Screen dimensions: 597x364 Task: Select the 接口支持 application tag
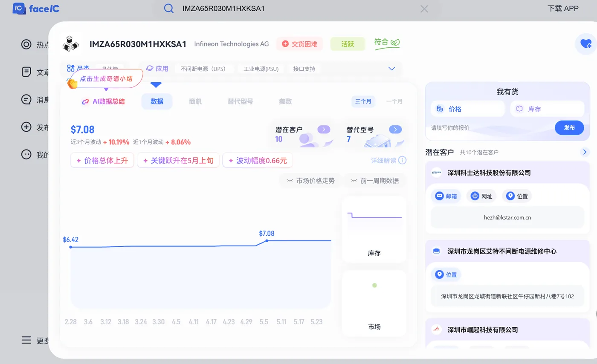click(304, 69)
